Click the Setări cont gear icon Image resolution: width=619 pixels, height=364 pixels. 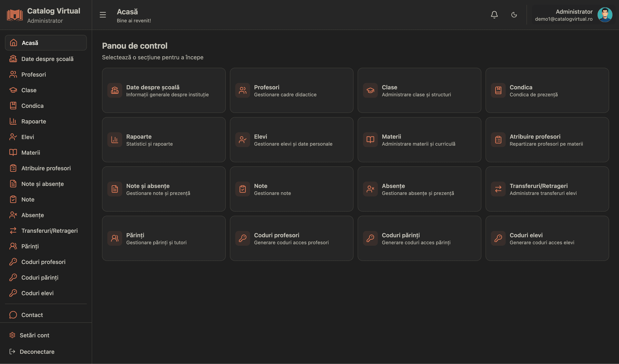pos(12,335)
